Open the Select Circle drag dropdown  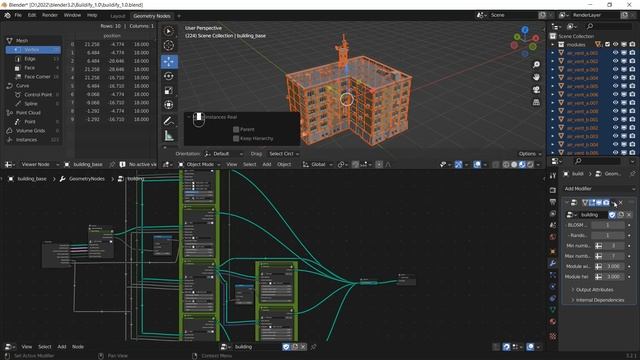point(284,154)
